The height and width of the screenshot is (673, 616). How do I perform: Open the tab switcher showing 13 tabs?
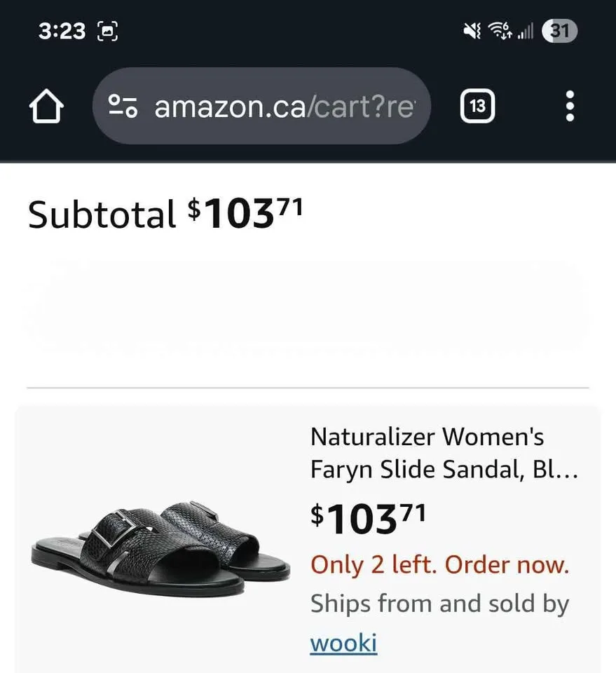coord(477,106)
